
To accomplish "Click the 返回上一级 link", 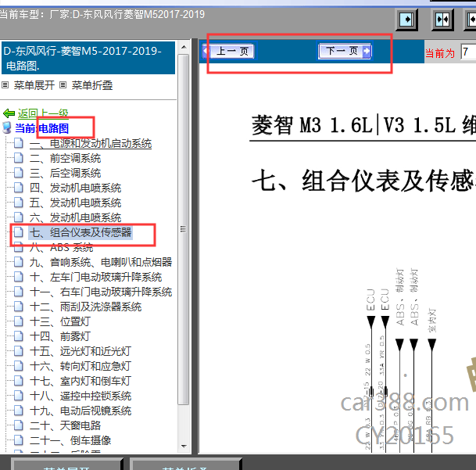I will coord(43,113).
